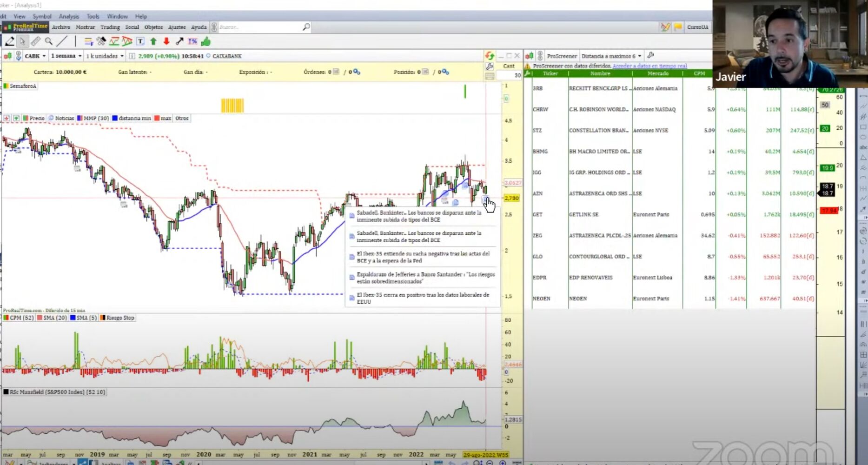
Task: Click the chart info icon beside price
Action: [132, 56]
